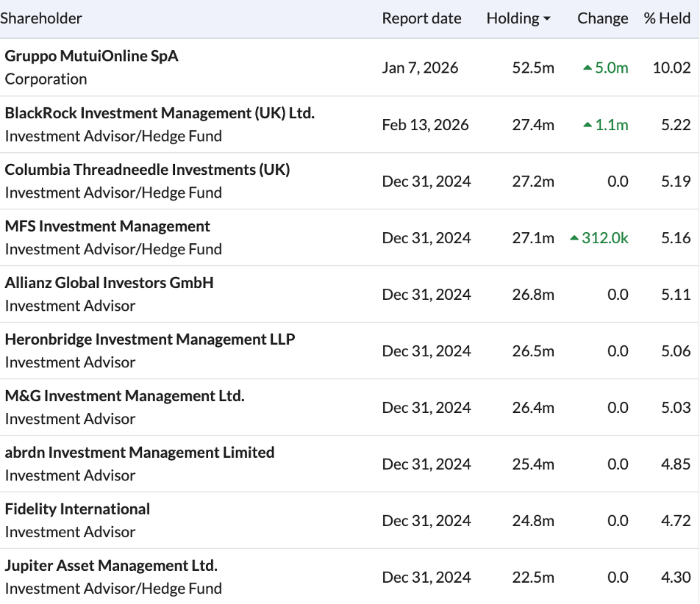Sort by the Shareholder column header
The image size is (700, 604).
tap(42, 18)
